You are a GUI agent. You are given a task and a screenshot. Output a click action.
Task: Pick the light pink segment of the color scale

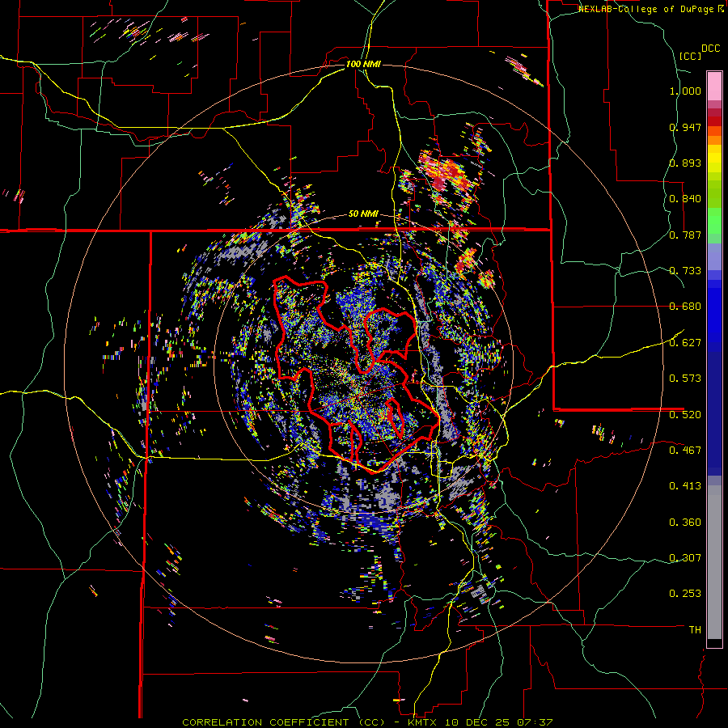click(714, 86)
